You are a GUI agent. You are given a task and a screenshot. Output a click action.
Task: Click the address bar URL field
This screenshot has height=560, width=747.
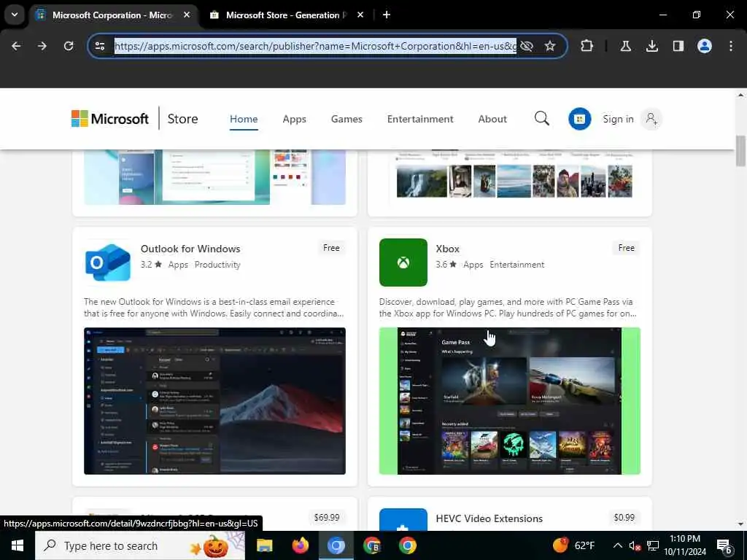click(315, 46)
